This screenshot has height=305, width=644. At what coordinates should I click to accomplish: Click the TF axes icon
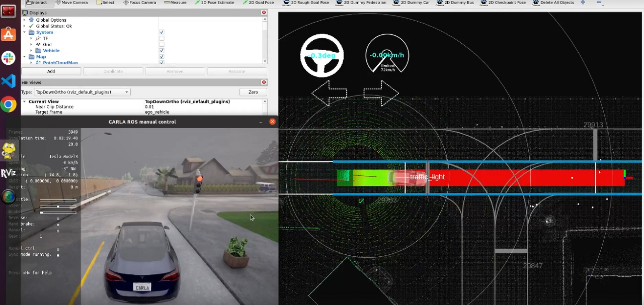point(38,38)
